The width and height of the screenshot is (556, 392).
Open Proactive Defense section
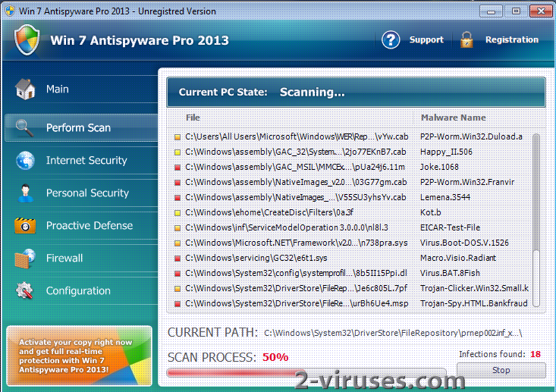tap(81, 225)
